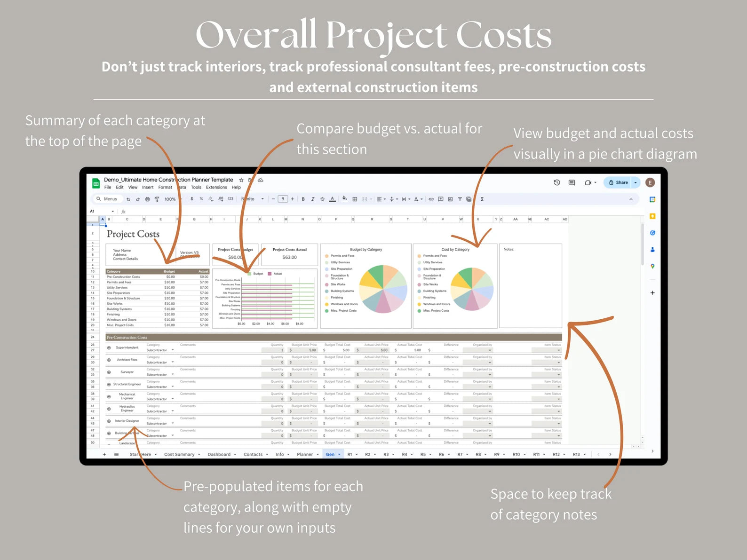Click the Add sheet plus button

104,454
